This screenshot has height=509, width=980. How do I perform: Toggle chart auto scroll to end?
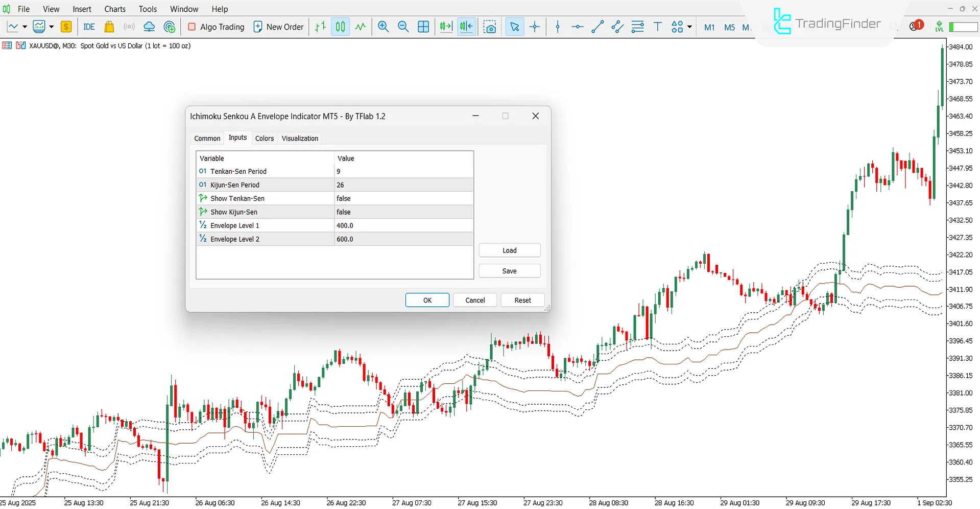[x=445, y=27]
